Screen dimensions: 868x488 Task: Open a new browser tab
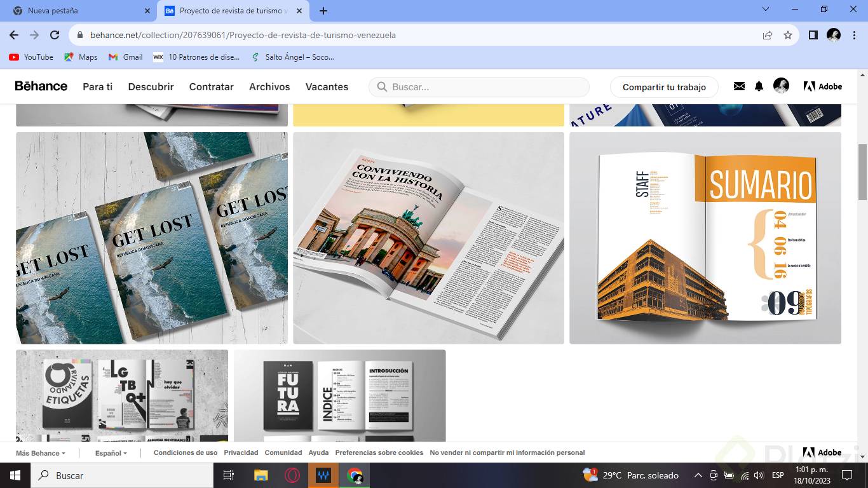[x=323, y=11]
